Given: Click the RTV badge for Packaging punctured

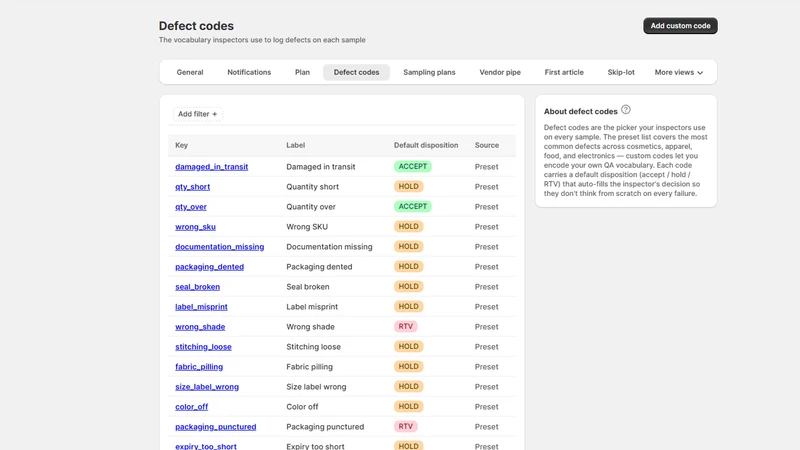Looking at the screenshot, I should (406, 427).
